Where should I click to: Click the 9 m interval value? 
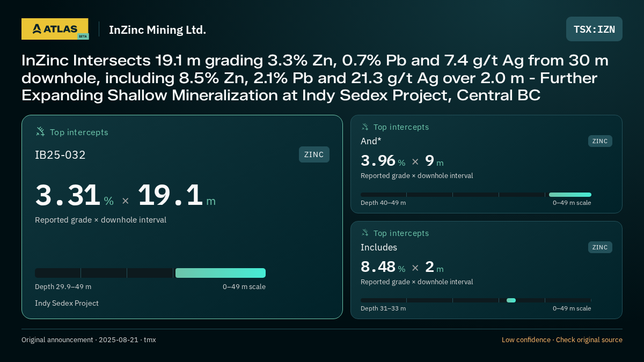(434, 161)
